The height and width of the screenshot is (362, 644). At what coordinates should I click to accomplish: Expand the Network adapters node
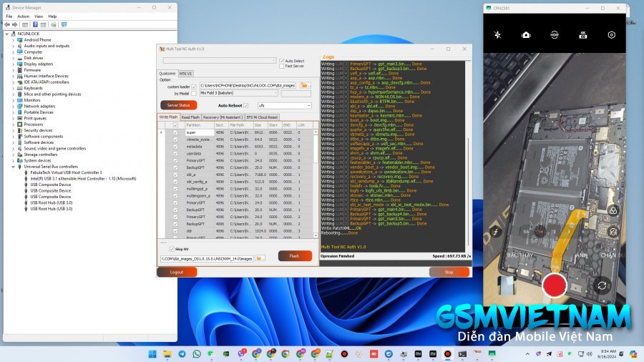pyautogui.click(x=13, y=107)
